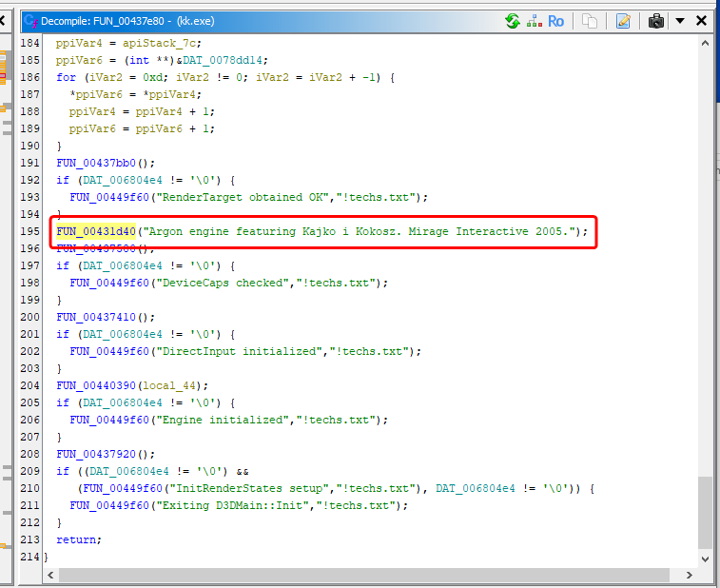Click line number 195 in the gutter

coord(29,231)
